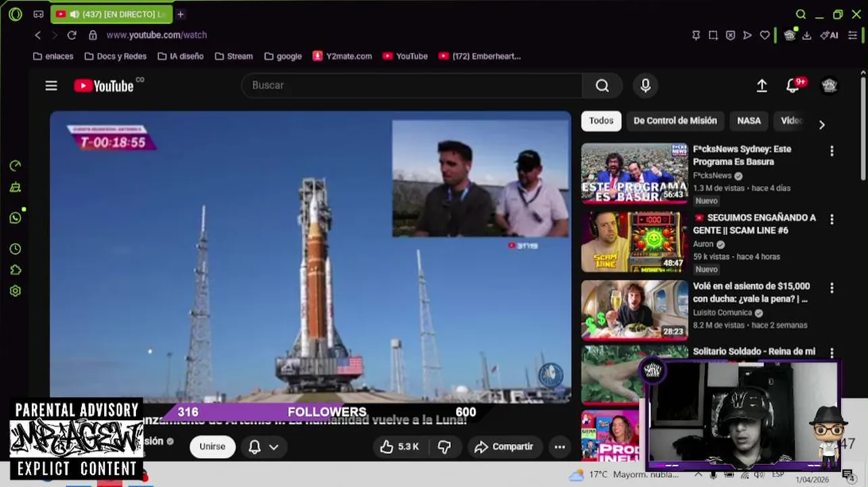
Task: Open the player send icon in toolbar
Action: pos(747,35)
